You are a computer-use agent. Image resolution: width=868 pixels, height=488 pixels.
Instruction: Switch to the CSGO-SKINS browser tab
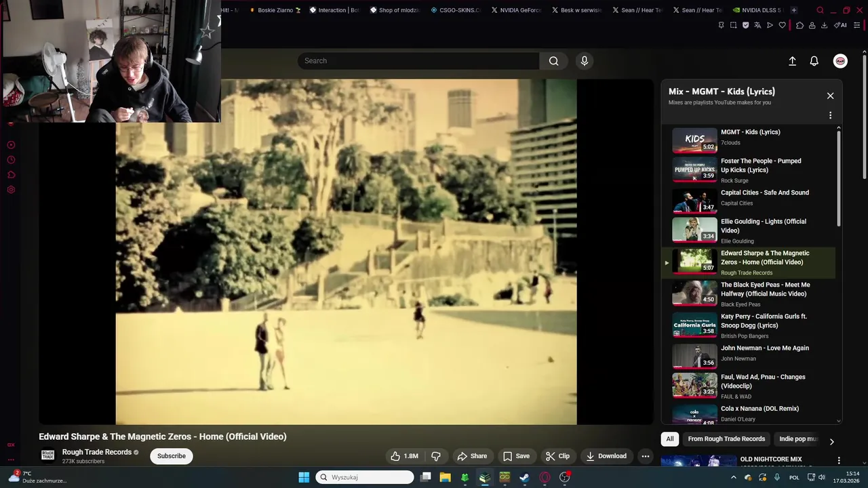456,10
